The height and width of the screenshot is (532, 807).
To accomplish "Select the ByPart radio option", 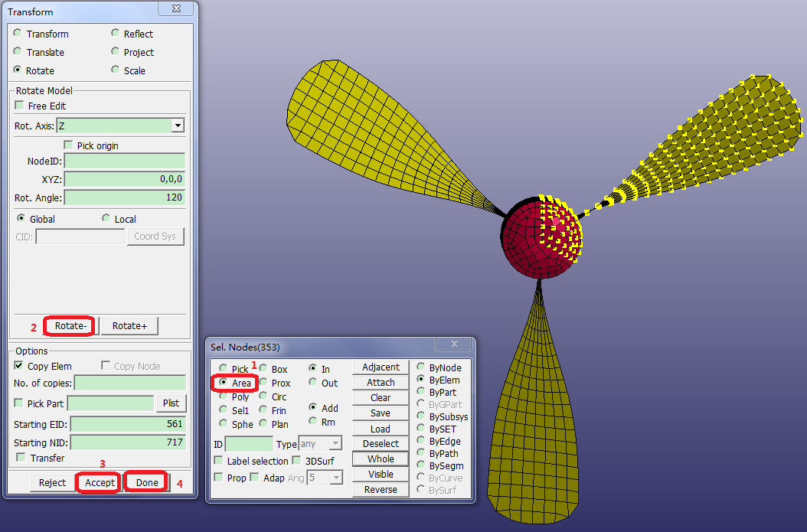I will [x=421, y=392].
